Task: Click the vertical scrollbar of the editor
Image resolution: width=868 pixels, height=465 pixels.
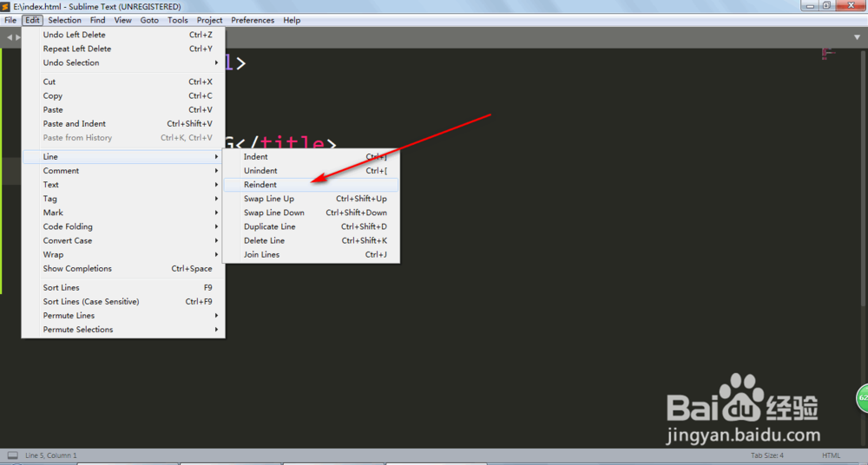Action: tap(865, 177)
